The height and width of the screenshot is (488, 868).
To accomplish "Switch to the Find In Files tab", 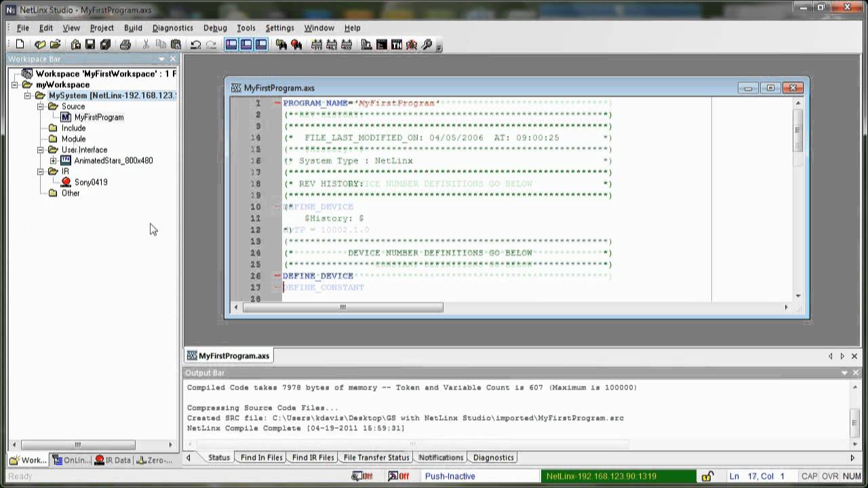I will [x=261, y=457].
